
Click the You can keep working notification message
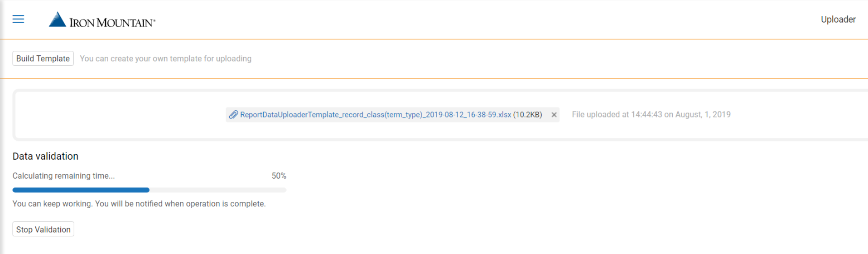[139, 204]
